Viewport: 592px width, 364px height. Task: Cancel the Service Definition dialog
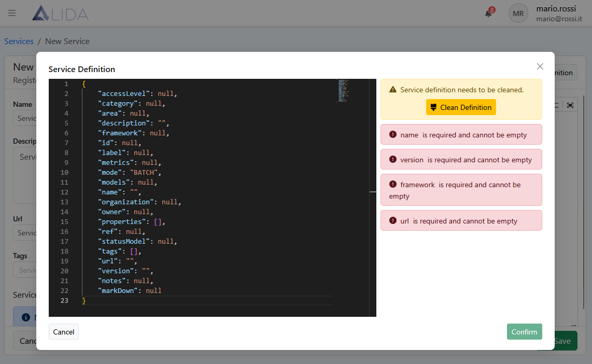[63, 331]
